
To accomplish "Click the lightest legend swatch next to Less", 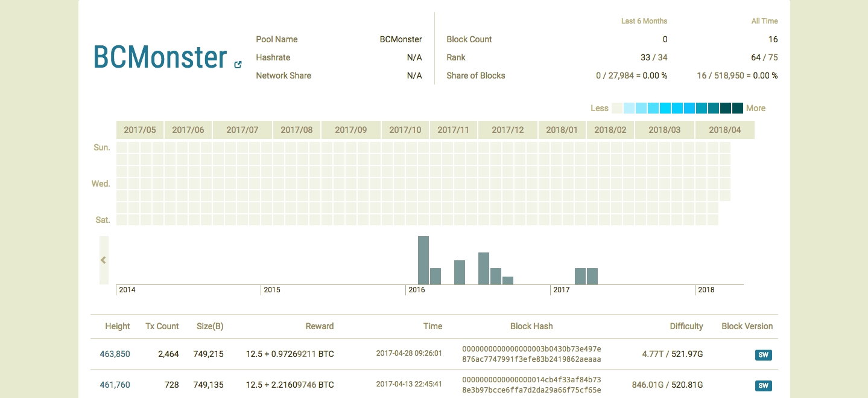I will pos(617,108).
